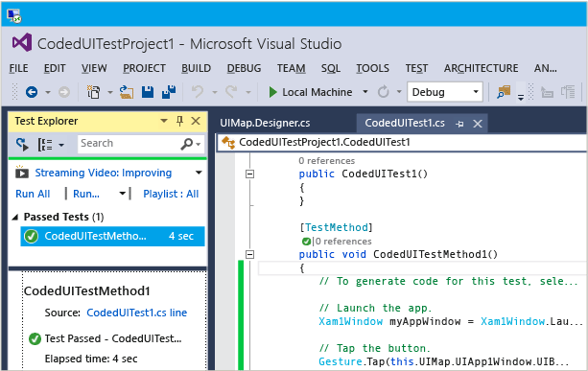Click the green passed checkmark on CodedUITestMetho...
Image resolution: width=588 pixels, height=371 pixels.
[31, 236]
